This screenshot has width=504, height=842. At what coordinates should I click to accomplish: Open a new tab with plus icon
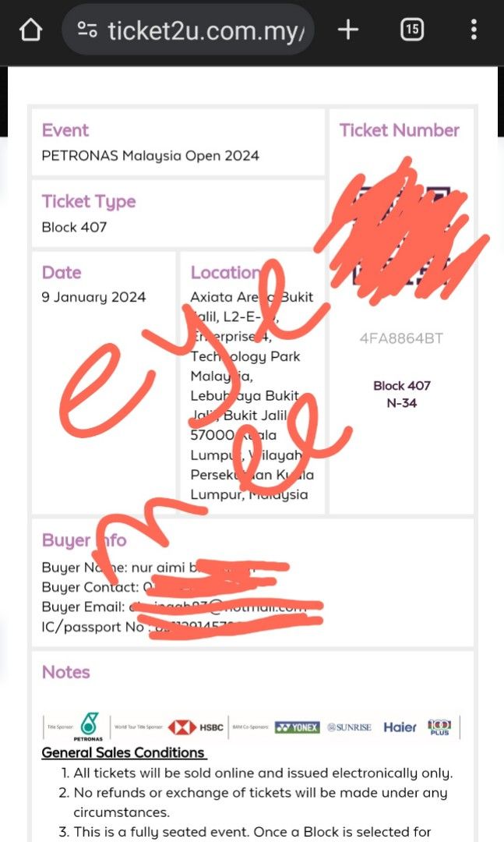tap(347, 30)
